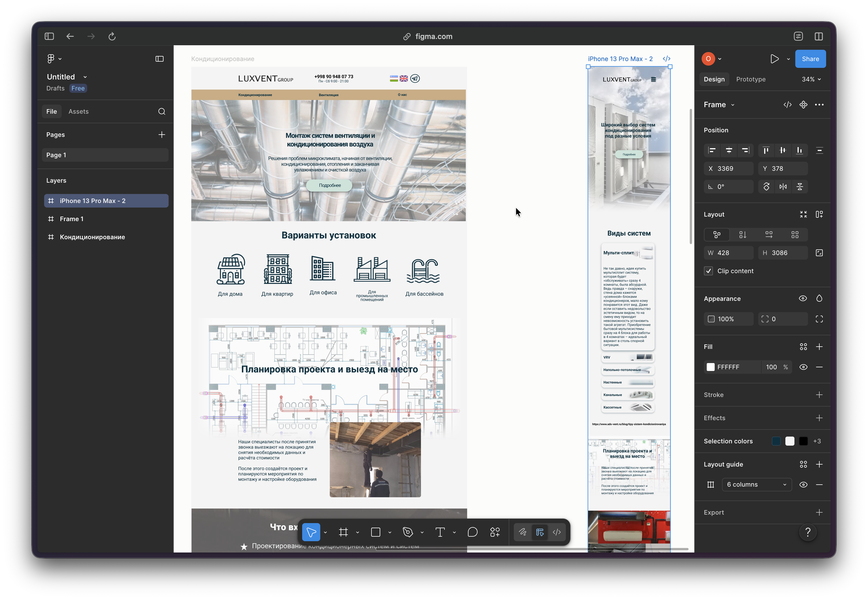
Task: Flip the frame horizontally
Action: (783, 186)
